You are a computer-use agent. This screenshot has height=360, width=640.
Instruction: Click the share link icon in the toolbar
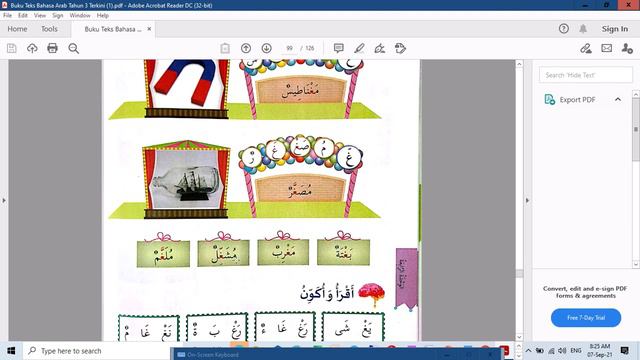586,48
